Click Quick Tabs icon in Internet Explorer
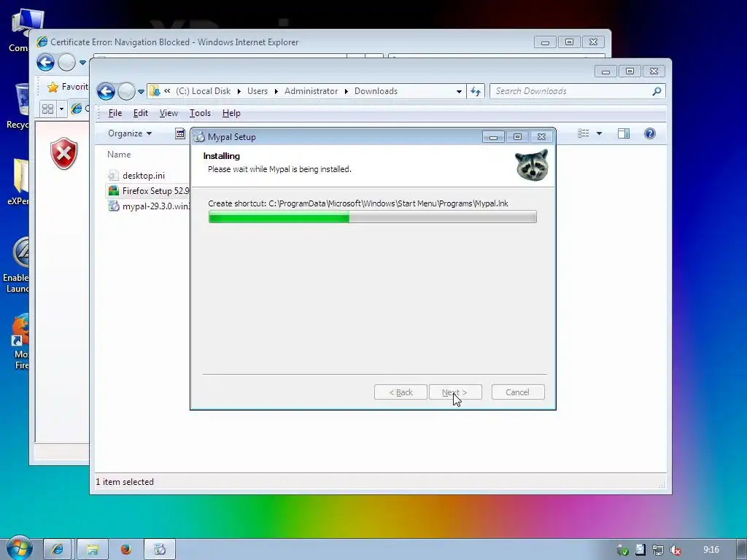 coord(47,109)
